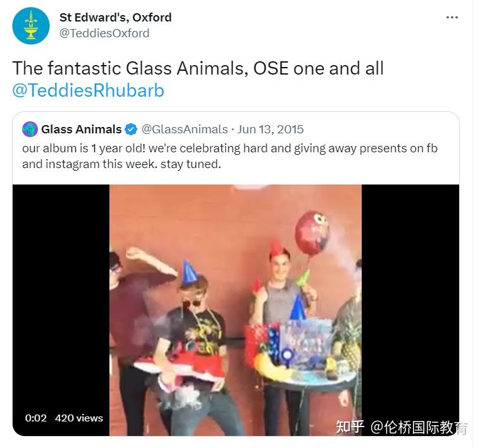Screen dimensions: 480x448
Task: Click the 0:02 video time indicator
Action: pyautogui.click(x=36, y=418)
